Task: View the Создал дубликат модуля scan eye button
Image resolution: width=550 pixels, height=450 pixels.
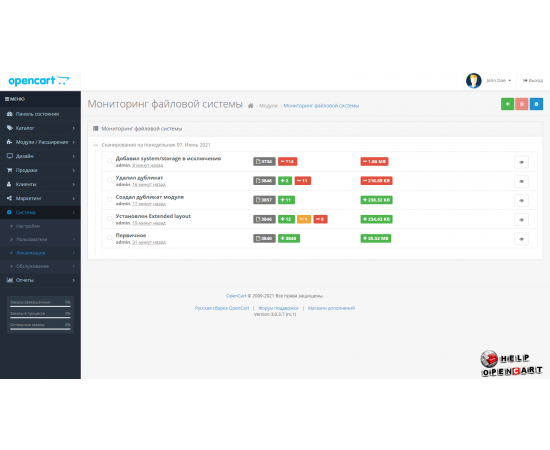Action: [x=522, y=201]
